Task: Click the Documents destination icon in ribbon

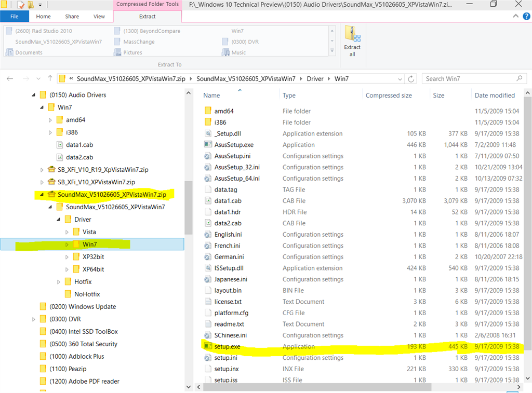Action: click(x=9, y=52)
